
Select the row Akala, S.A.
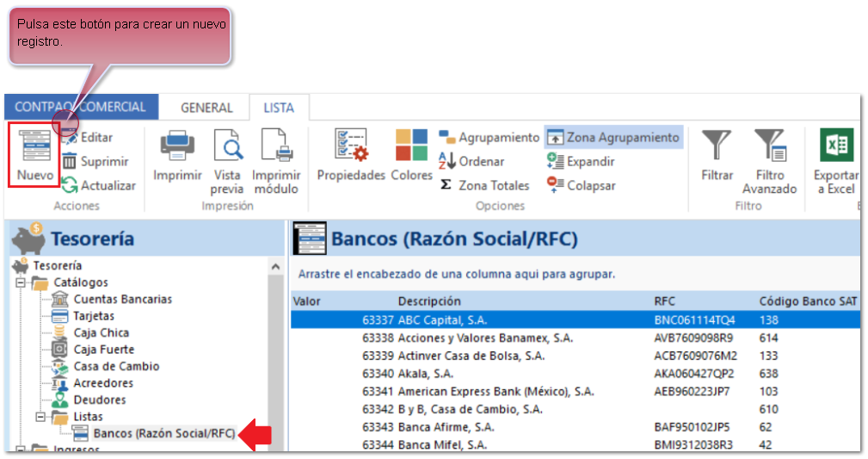click(x=576, y=373)
